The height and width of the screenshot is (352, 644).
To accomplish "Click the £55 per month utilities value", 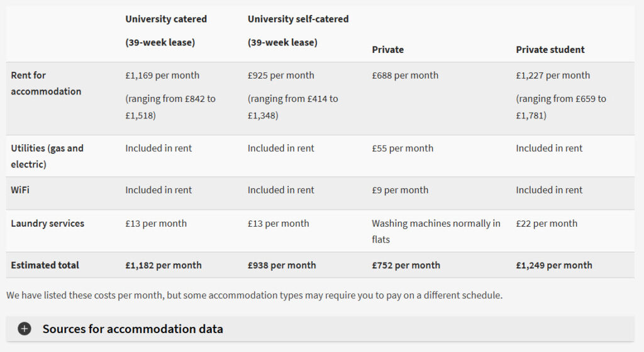I will click(402, 149).
